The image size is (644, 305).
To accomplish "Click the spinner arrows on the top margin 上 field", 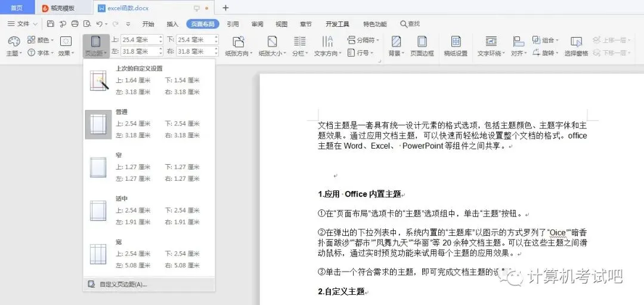I will pyautogui.click(x=160, y=40).
